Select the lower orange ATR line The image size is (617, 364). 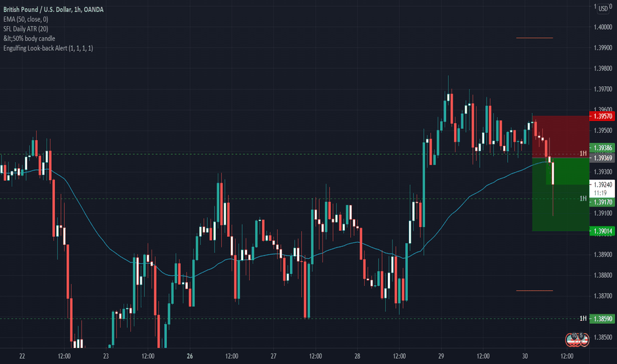pyautogui.click(x=534, y=291)
